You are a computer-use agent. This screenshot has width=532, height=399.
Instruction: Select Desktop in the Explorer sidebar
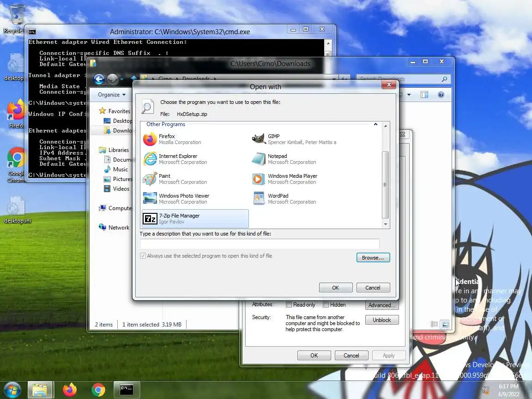pos(117,121)
